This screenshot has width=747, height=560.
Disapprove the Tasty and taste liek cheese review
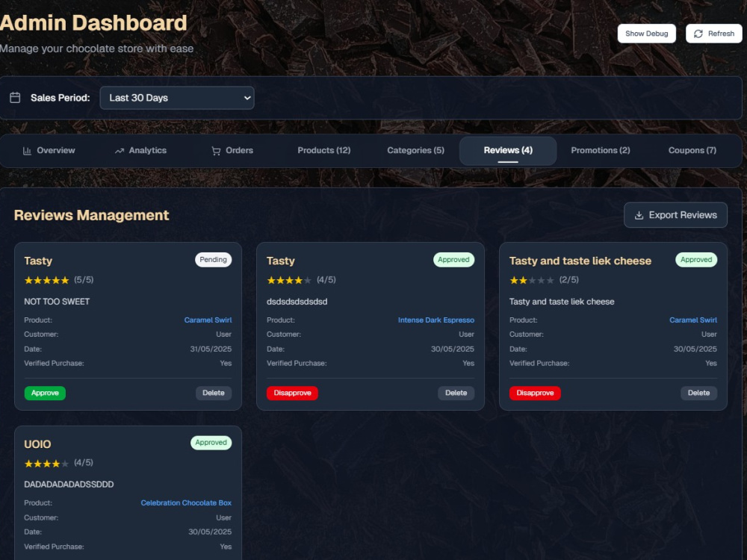click(535, 393)
